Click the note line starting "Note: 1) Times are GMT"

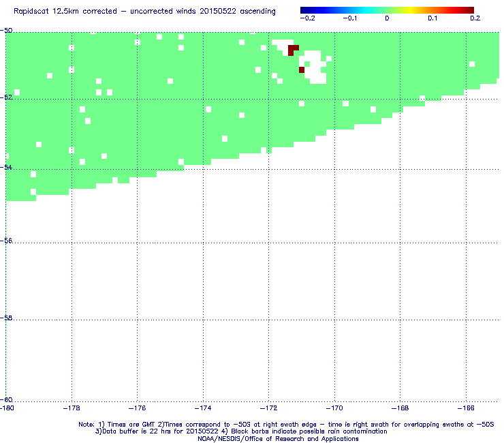click(x=286, y=425)
